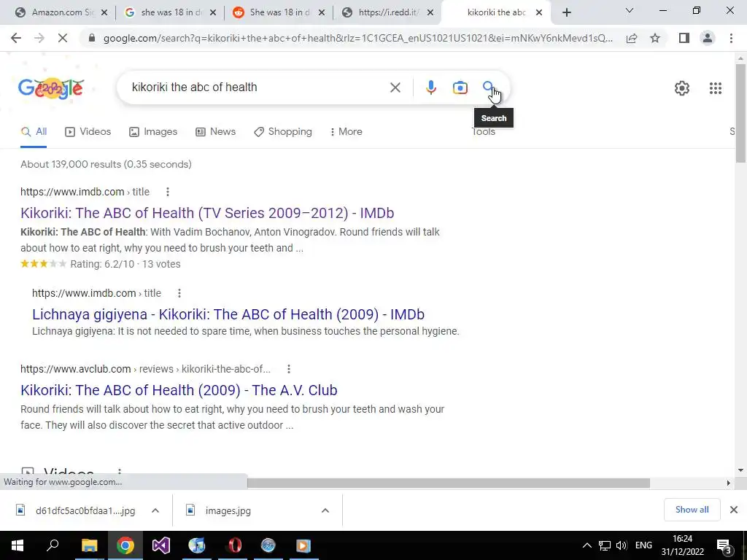747x560 pixels.
Task: Switch to Google 'she was 18' tab
Action: pos(169,13)
